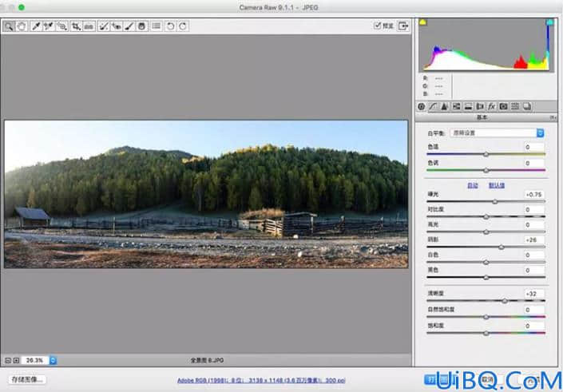This screenshot has height=392, width=563.
Task: Switch to the Effects fx tab
Action: [x=492, y=107]
